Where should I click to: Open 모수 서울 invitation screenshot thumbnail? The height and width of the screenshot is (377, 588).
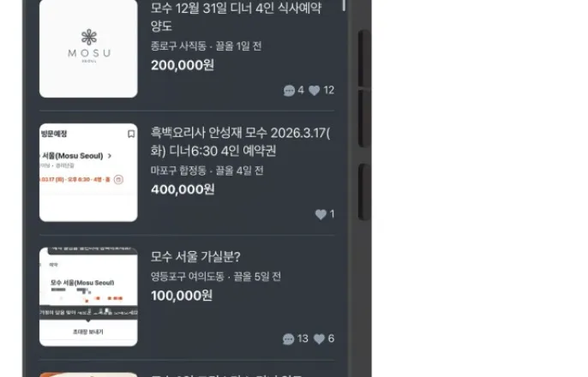click(88, 296)
